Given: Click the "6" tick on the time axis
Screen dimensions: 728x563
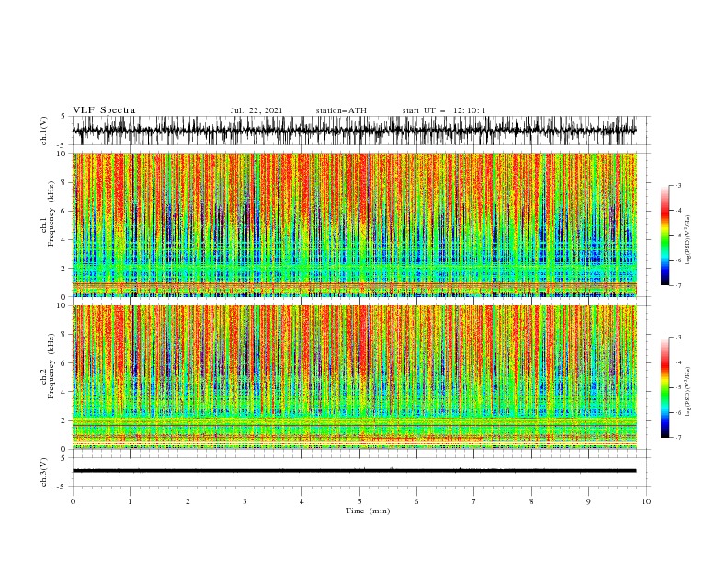Looking at the screenshot, I should pos(416,501).
